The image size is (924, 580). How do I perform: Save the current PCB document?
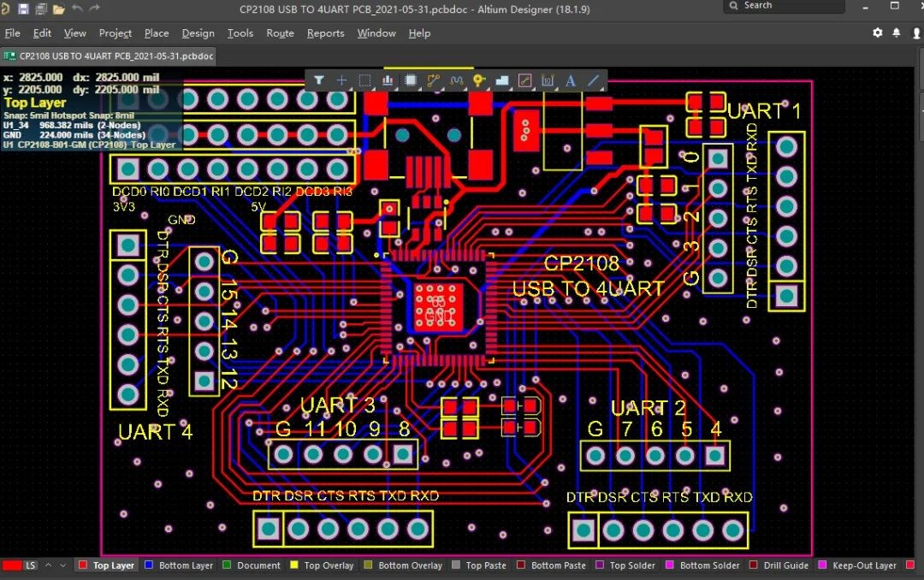[x=24, y=9]
